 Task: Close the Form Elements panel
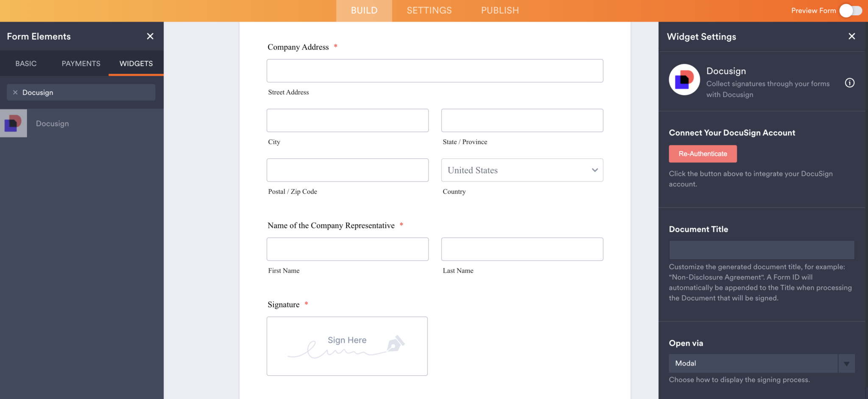(x=150, y=36)
